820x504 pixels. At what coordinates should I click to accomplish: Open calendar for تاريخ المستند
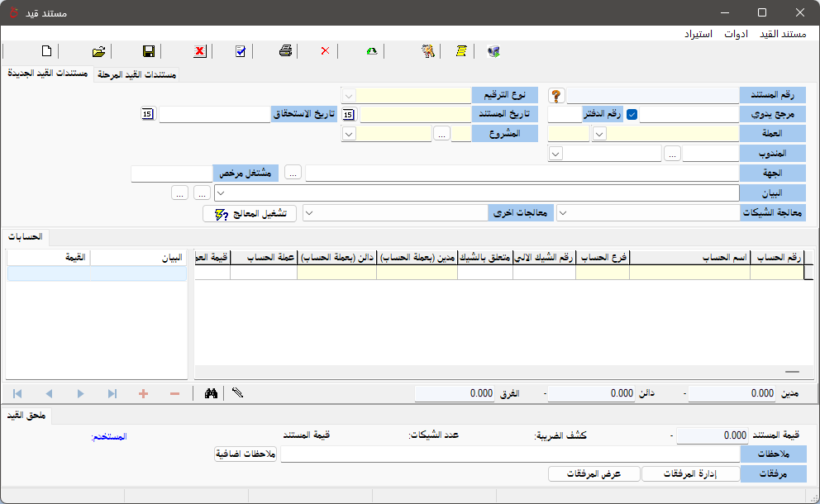click(x=349, y=115)
